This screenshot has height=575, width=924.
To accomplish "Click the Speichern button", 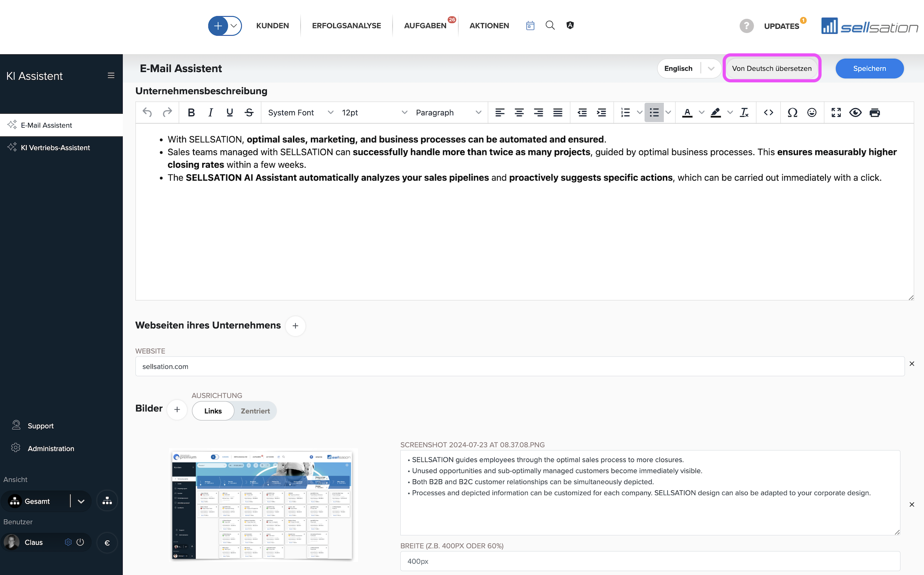I will 869,69.
